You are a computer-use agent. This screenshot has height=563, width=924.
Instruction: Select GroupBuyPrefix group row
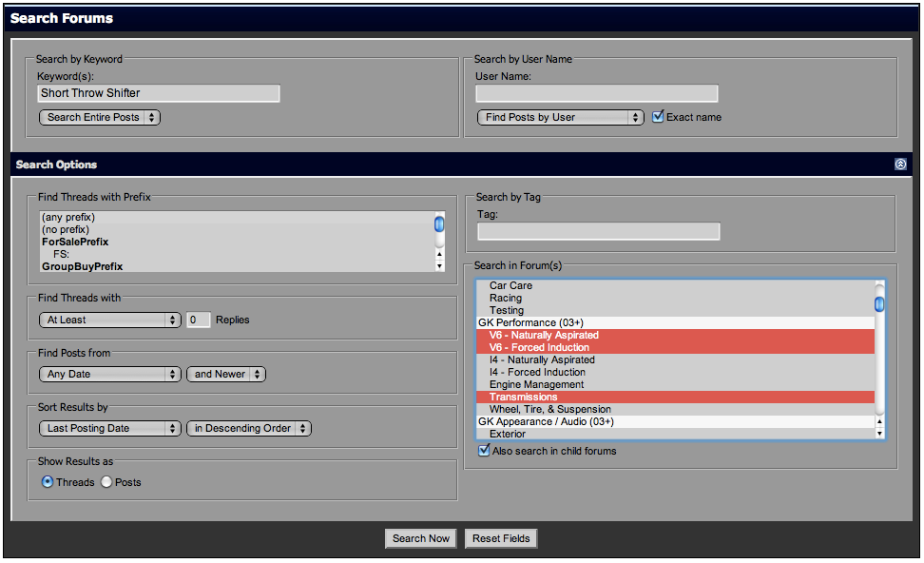[x=237, y=266]
